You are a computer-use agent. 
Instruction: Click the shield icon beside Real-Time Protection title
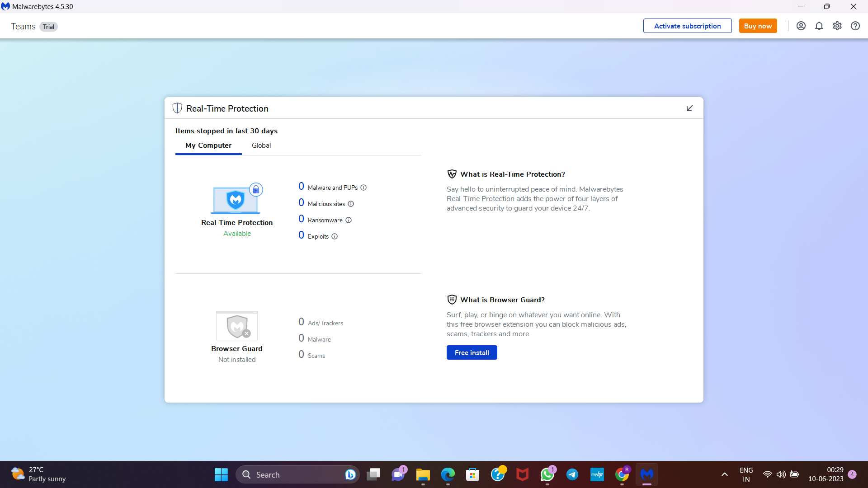coord(177,108)
